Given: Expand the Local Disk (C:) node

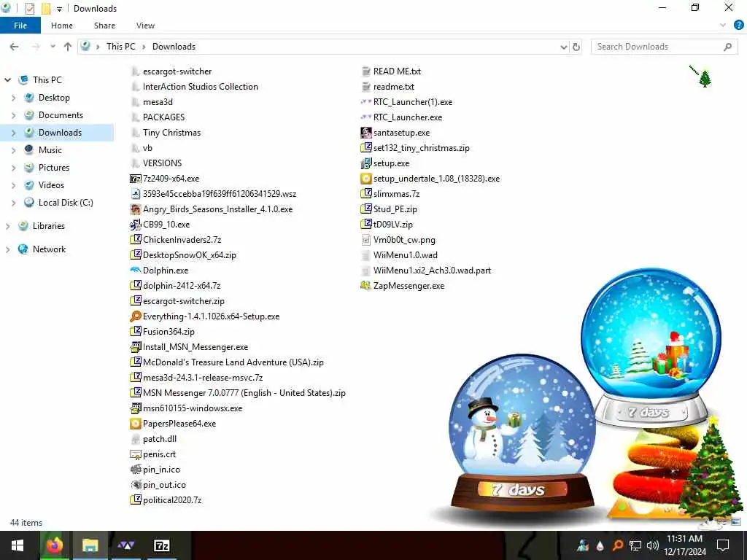Looking at the screenshot, I should point(13,203).
